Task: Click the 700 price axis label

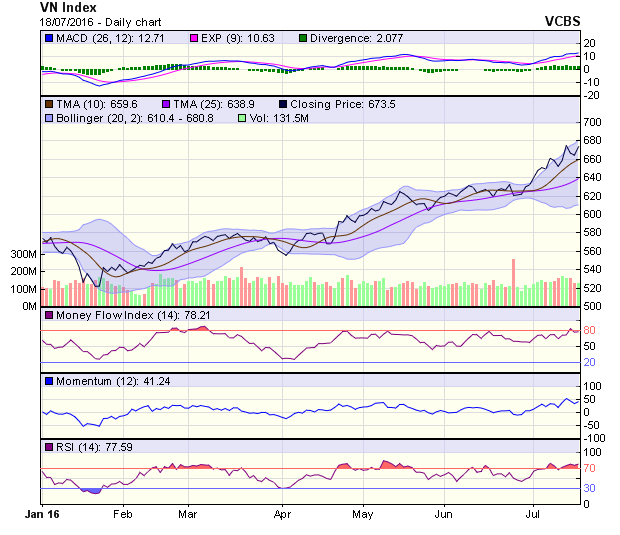Action: coord(594,122)
